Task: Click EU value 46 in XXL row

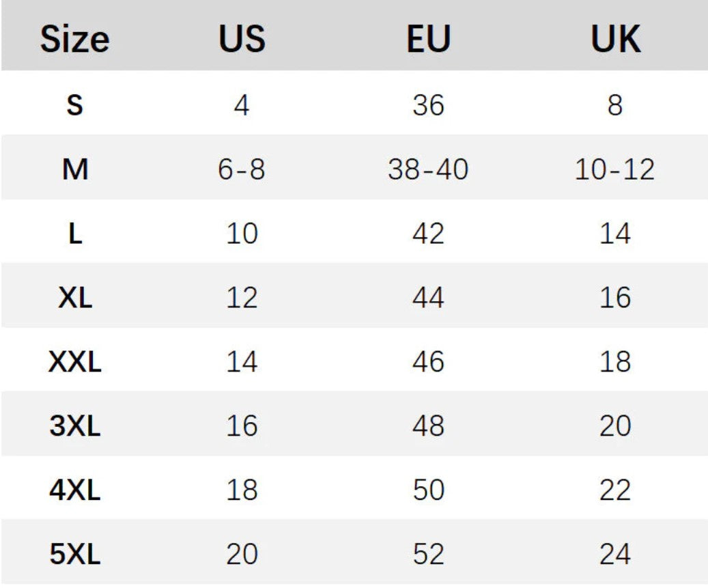Action: tap(428, 362)
